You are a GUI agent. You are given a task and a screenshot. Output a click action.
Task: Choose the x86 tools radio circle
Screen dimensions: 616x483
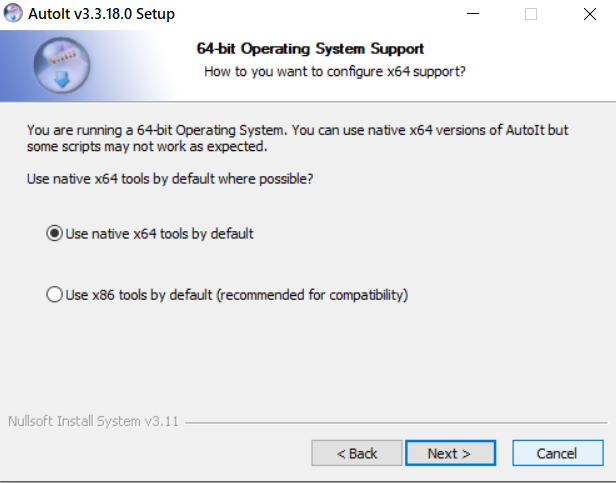coord(54,295)
